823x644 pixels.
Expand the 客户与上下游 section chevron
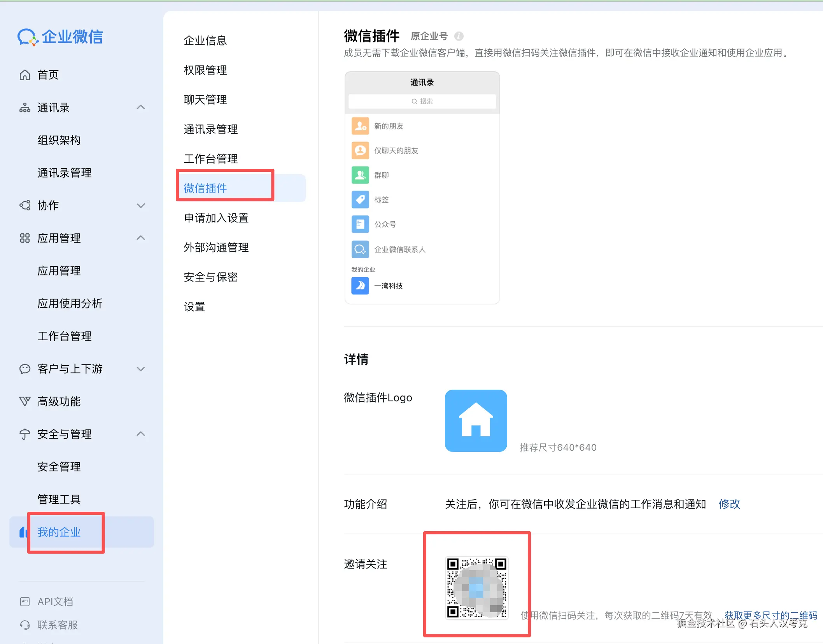(x=141, y=369)
